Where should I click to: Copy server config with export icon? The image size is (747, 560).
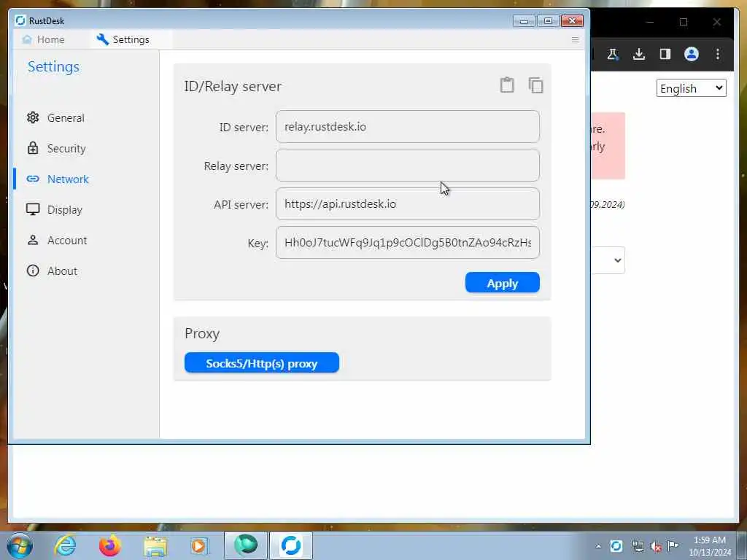(535, 85)
